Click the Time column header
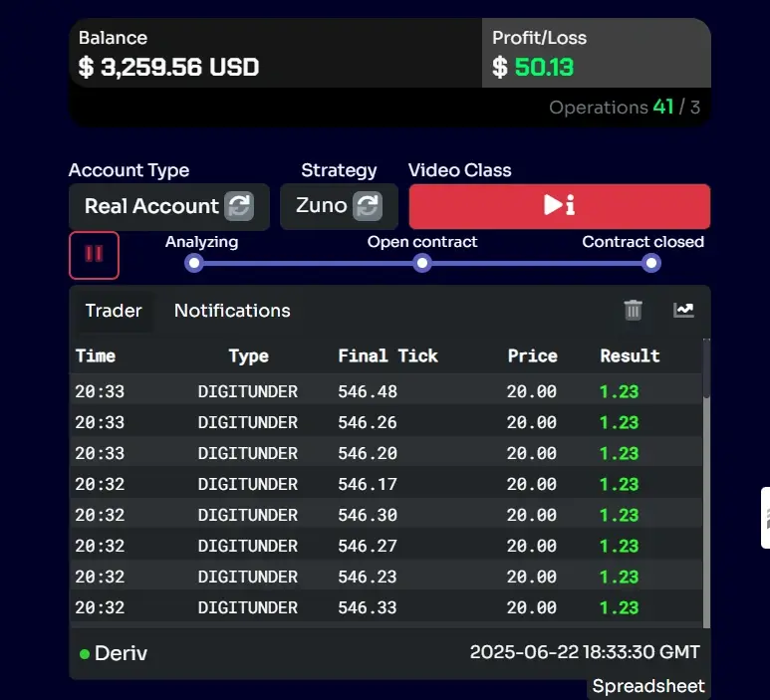 point(96,355)
